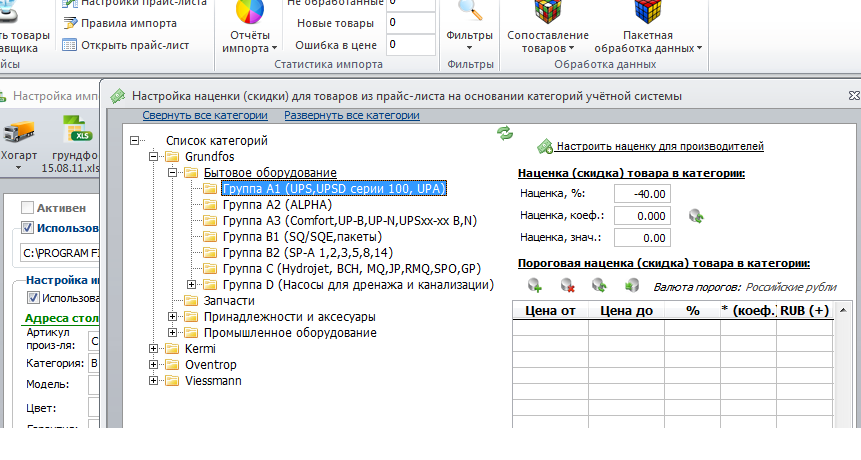Open Настроить наценку для производителей link
This screenshot has width=861, height=460.
660,146
